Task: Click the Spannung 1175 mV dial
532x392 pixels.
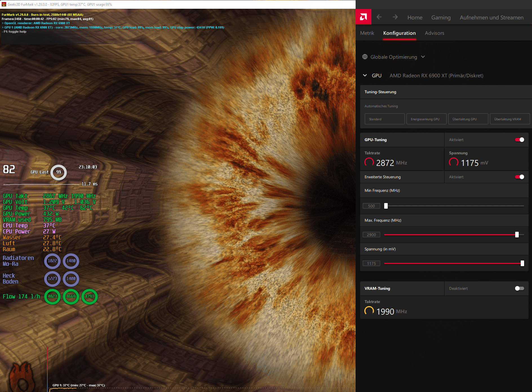Action: point(454,162)
